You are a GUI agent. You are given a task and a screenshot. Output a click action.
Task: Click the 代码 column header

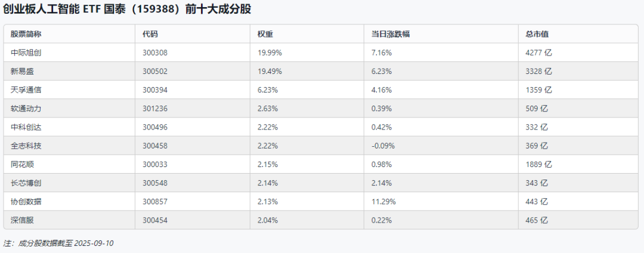click(150, 34)
